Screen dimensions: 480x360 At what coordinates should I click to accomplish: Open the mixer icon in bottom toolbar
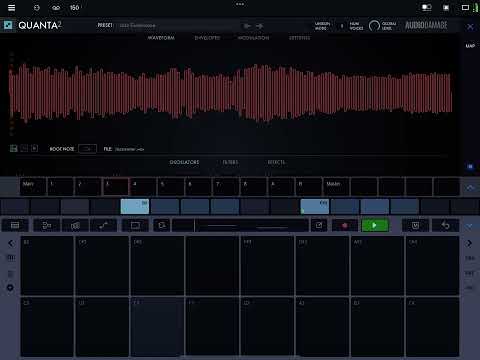75,226
